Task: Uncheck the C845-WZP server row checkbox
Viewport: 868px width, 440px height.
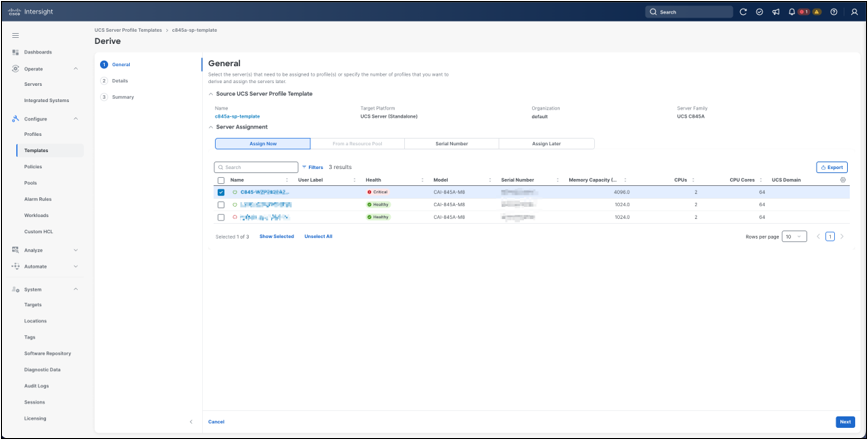Action: tap(221, 192)
